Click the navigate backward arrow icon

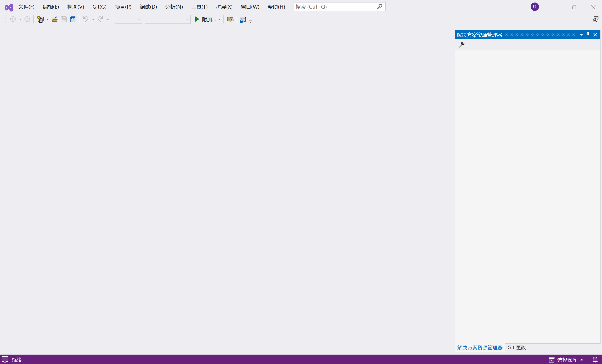click(x=13, y=19)
